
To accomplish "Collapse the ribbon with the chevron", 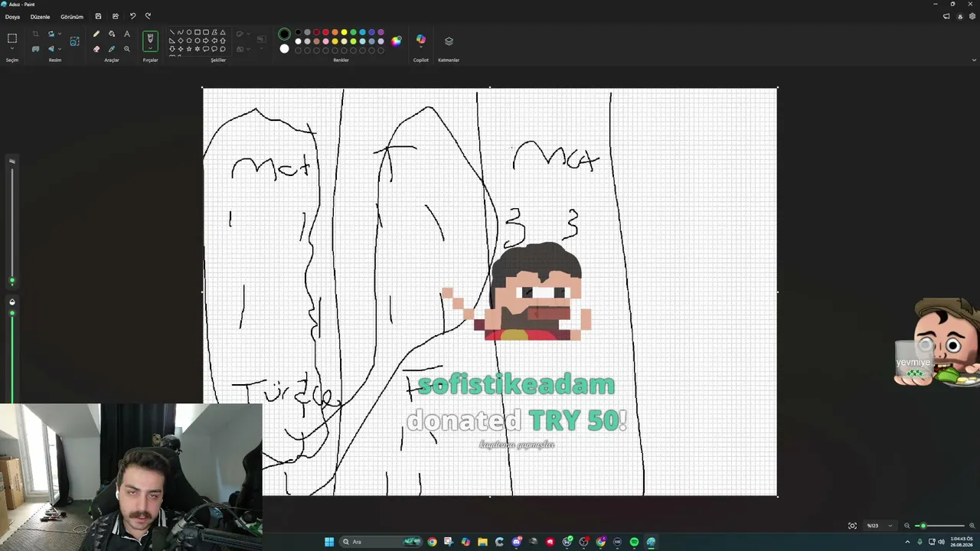I will pos(974,60).
